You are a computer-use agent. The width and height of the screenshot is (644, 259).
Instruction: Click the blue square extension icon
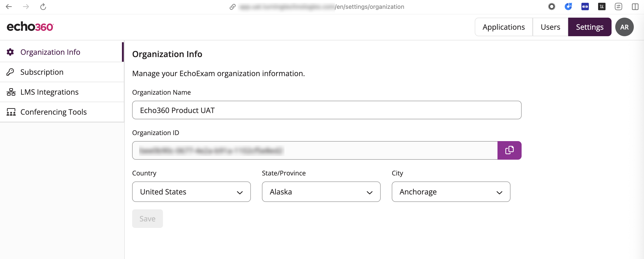click(x=585, y=7)
